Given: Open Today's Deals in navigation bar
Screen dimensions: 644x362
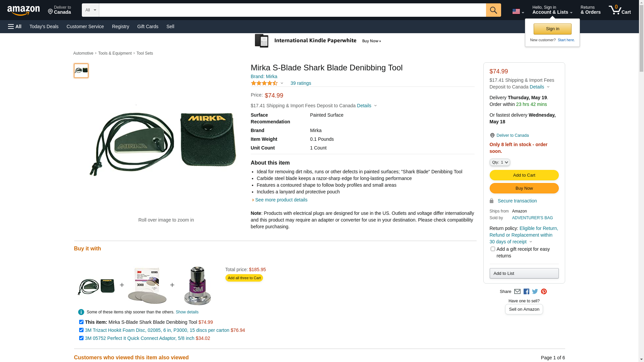Looking at the screenshot, I should (44, 26).
